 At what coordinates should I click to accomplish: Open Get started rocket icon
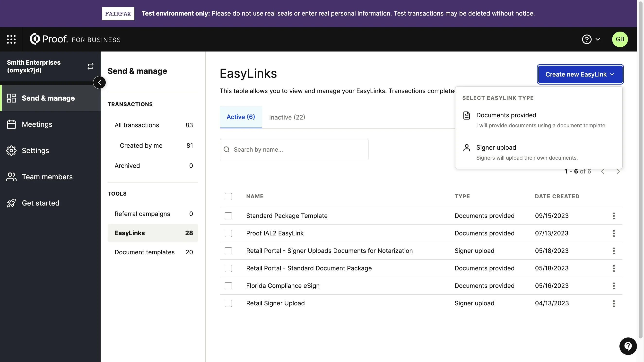pos(11,203)
